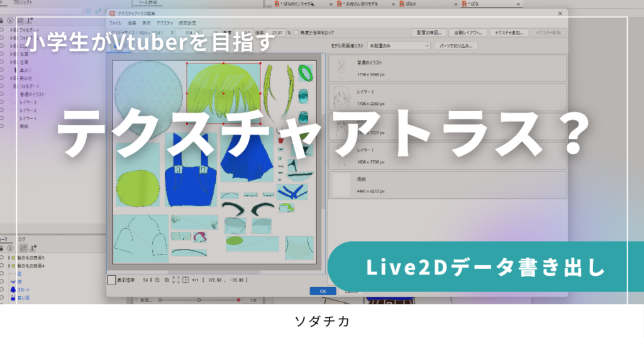The width and height of the screenshot is (644, 338).
Task: Enable the 角度と倍率をロック checkbox
Action: [x=296, y=33]
